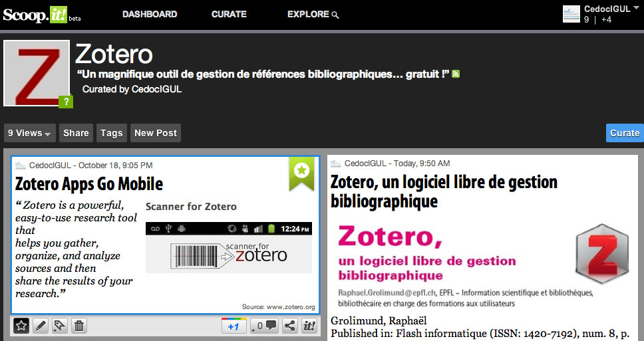Click the search magnifier beside EXPLORE

click(x=335, y=15)
